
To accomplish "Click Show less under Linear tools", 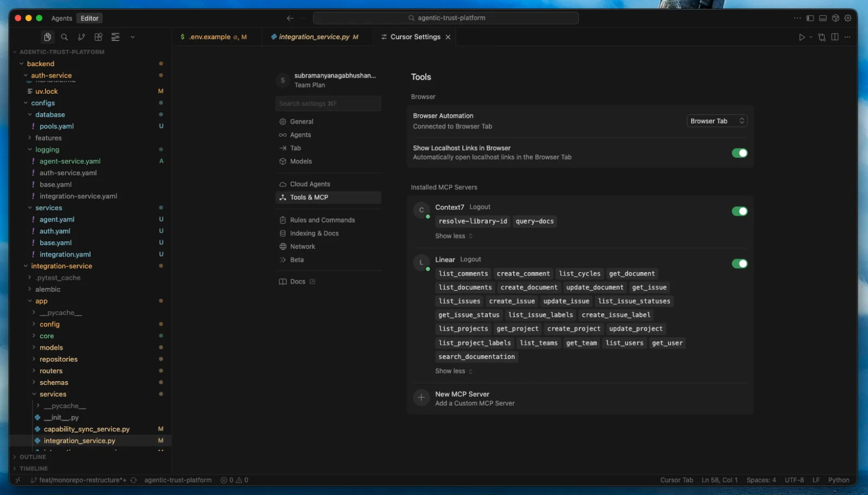I will (x=454, y=371).
